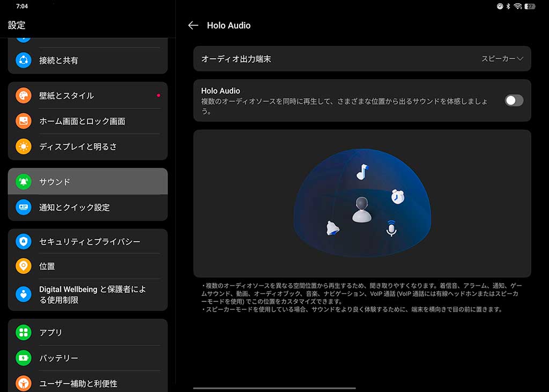
Task: Click the 設定 heading
Action: click(x=17, y=25)
